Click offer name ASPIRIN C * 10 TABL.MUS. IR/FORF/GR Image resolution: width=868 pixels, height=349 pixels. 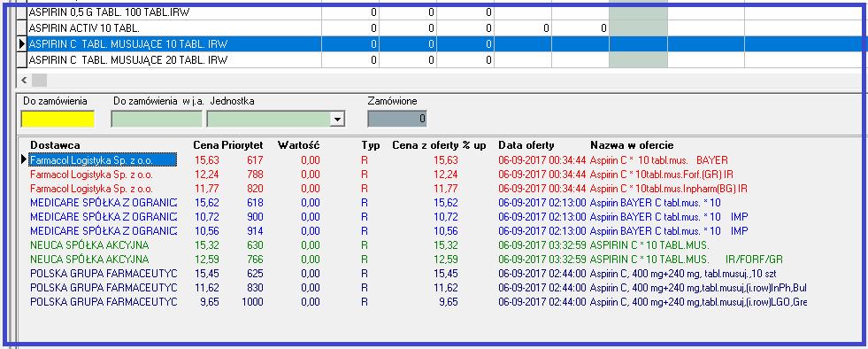click(687, 260)
